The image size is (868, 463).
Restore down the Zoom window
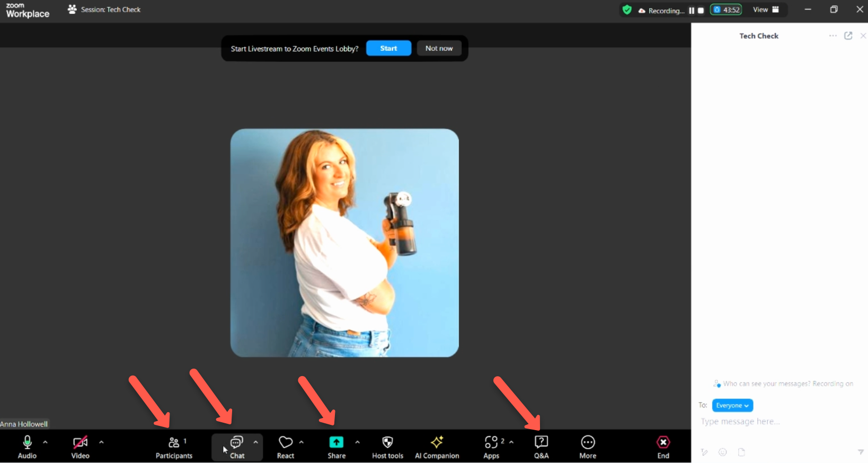[834, 10]
